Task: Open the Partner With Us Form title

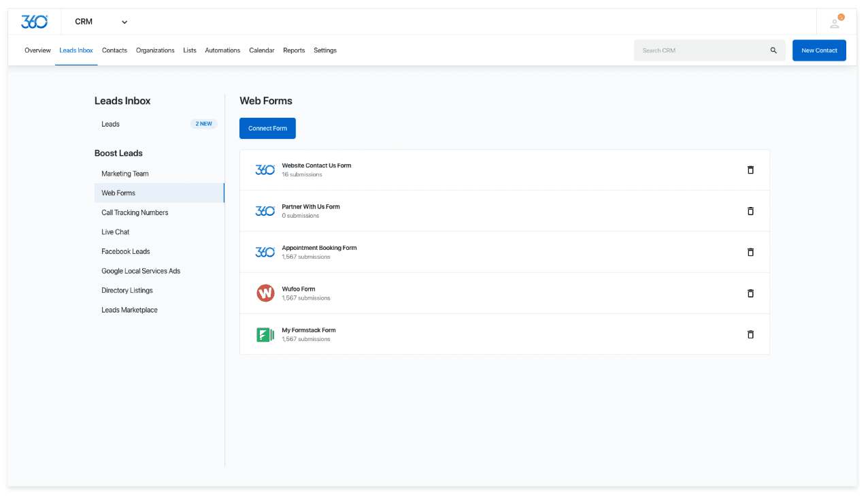Action: 311,206
